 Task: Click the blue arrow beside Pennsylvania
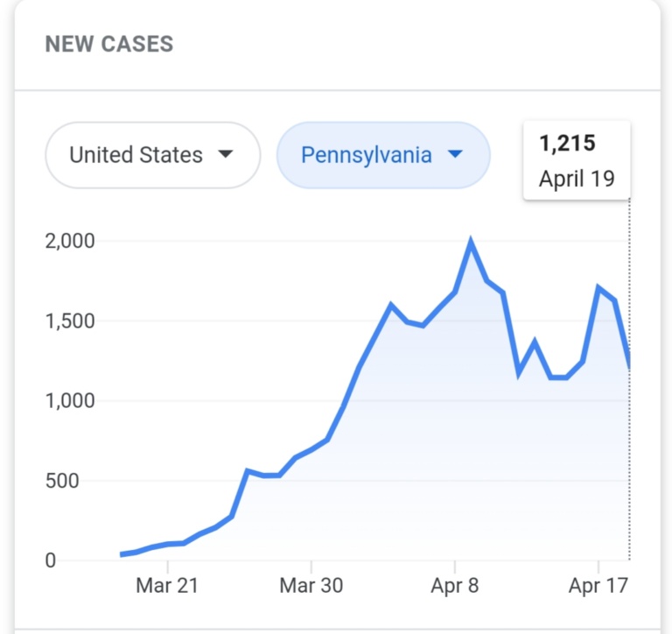click(x=454, y=154)
